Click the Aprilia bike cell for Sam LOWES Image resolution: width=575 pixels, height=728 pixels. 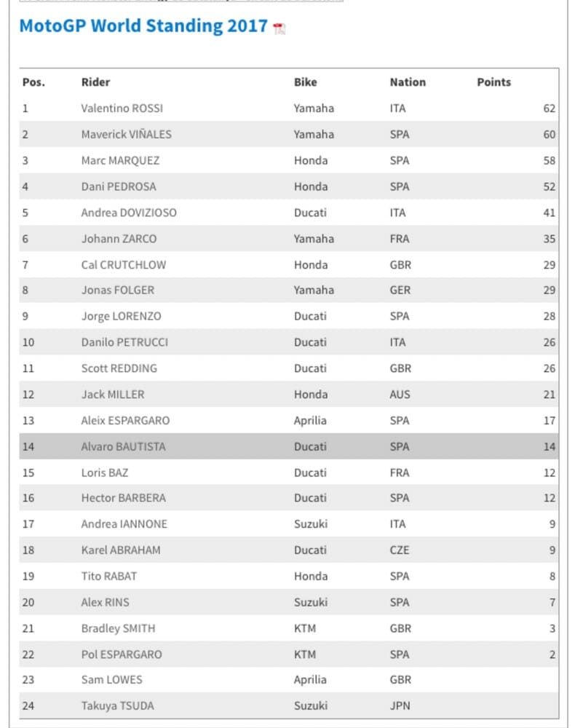tap(310, 680)
